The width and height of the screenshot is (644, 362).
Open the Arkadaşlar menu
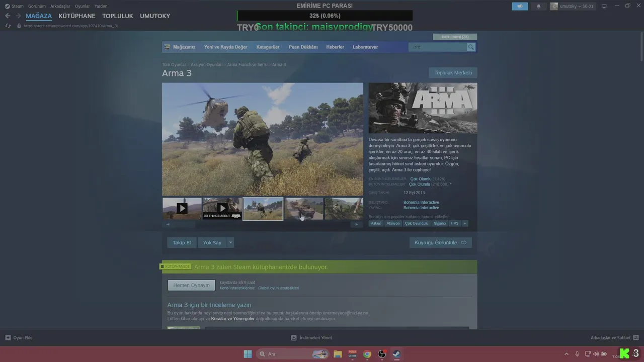(x=60, y=6)
